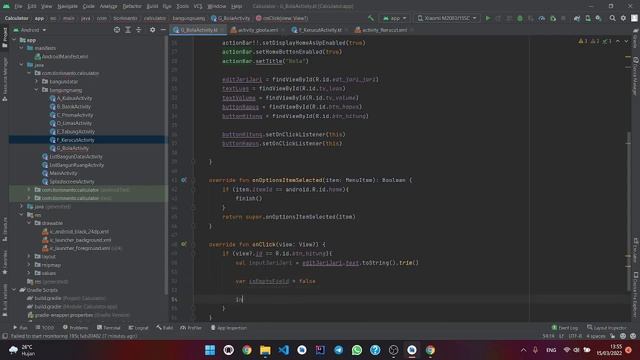640x360 pixels.
Task: Open the VCS menu
Action: tap(198, 6)
